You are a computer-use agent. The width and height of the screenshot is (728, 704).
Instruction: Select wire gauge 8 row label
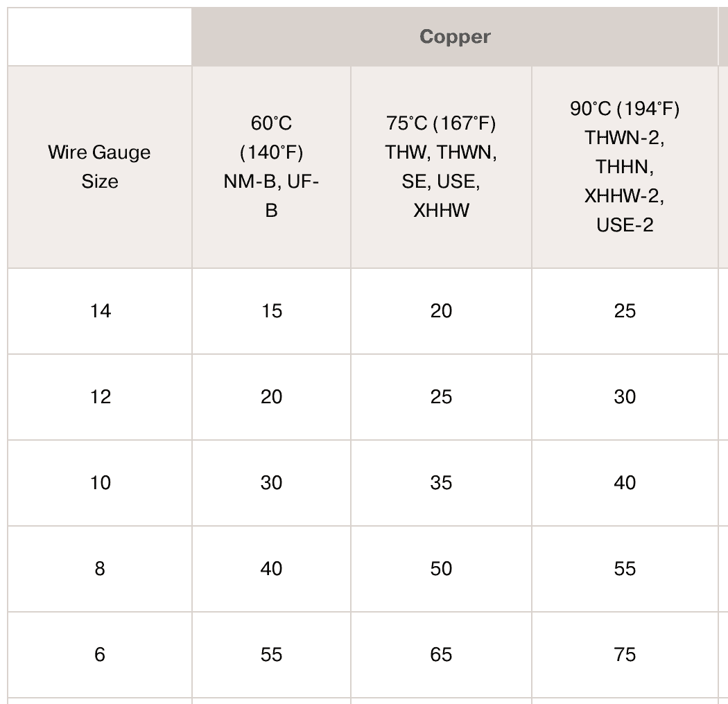[100, 569]
